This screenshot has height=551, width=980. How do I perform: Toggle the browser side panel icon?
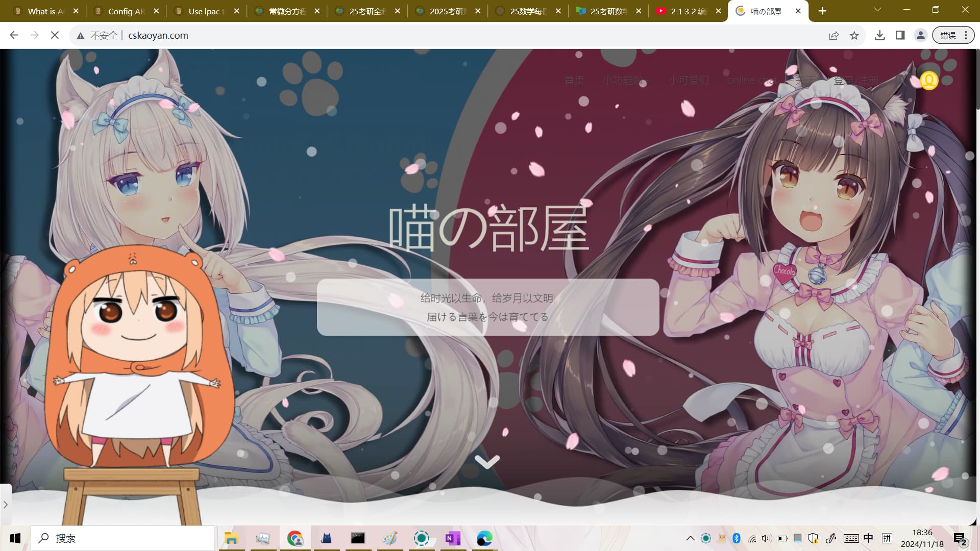(900, 35)
